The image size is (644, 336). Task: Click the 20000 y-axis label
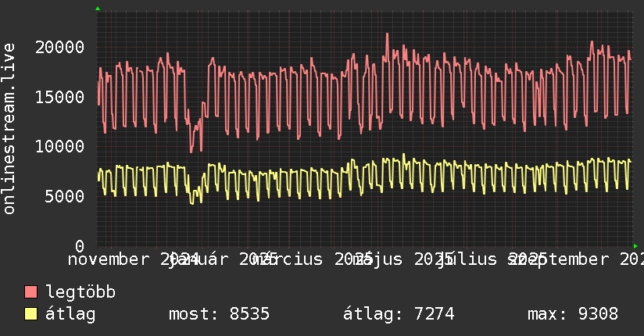[59, 48]
